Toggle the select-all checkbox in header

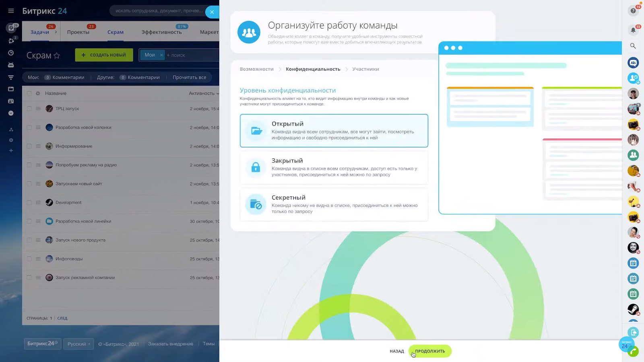tap(29, 93)
